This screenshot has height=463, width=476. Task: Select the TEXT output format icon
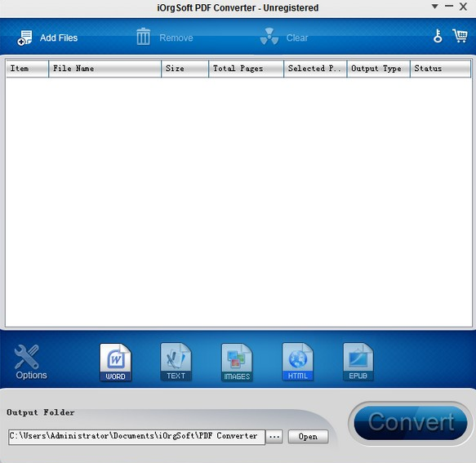(176, 362)
